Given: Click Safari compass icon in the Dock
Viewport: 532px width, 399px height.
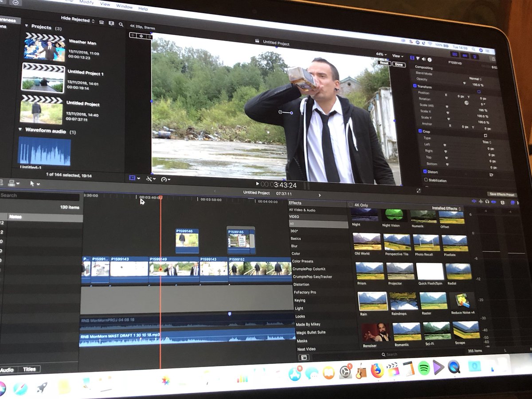Looking at the screenshot, I should tap(20, 389).
